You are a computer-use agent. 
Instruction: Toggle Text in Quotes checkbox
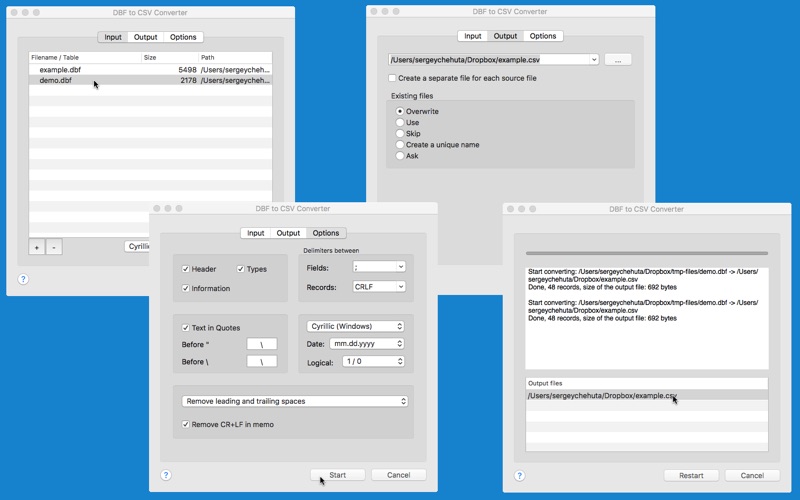pyautogui.click(x=186, y=328)
